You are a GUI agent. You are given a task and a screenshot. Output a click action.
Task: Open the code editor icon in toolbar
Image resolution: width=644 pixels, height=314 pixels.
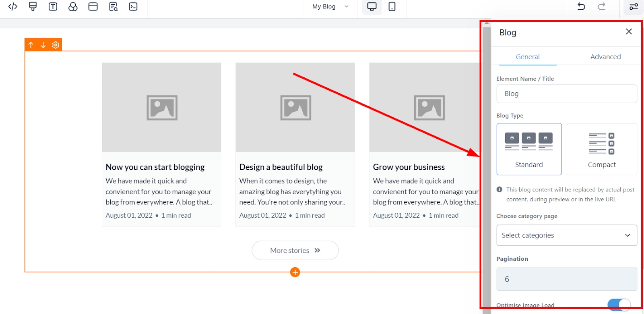coord(13,6)
